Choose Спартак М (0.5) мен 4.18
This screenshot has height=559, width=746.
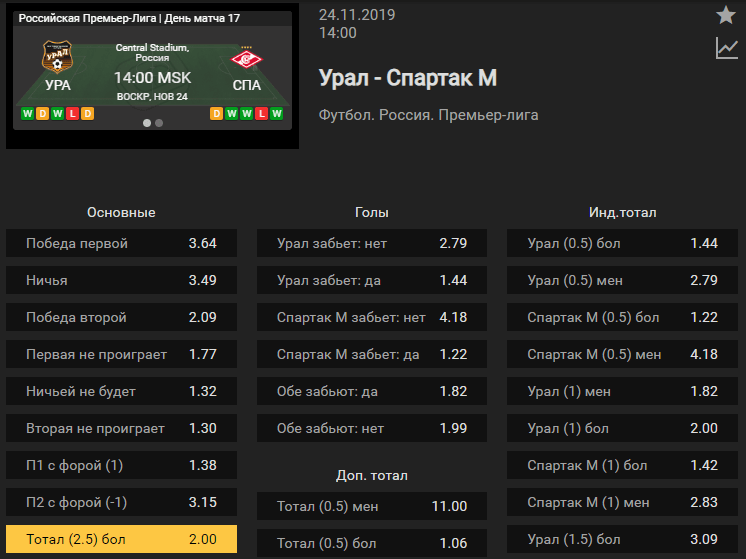tap(622, 354)
